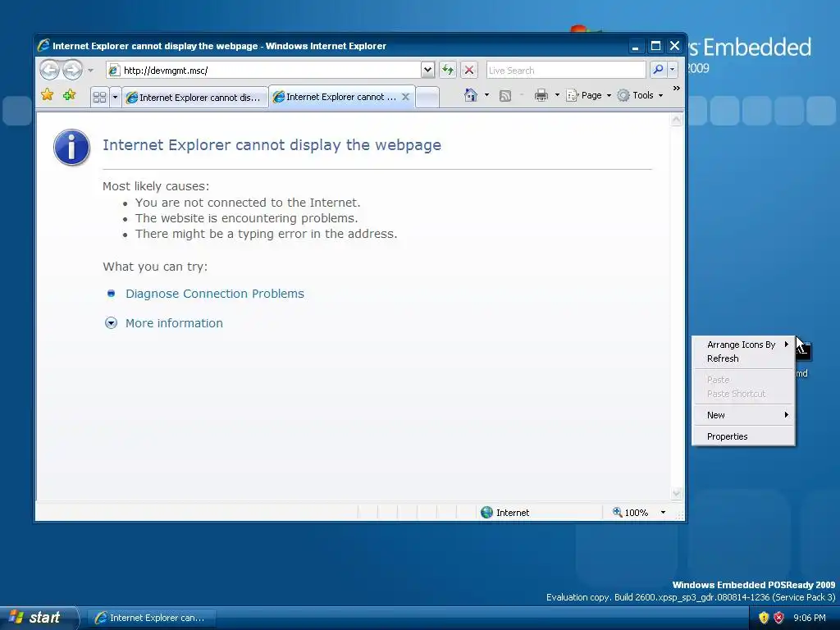
Task: Open the Home button dropdown arrow
Action: point(486,95)
